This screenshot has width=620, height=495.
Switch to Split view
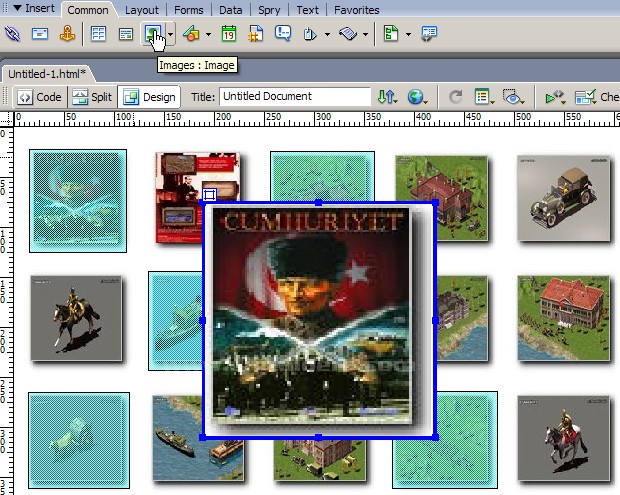click(x=93, y=97)
